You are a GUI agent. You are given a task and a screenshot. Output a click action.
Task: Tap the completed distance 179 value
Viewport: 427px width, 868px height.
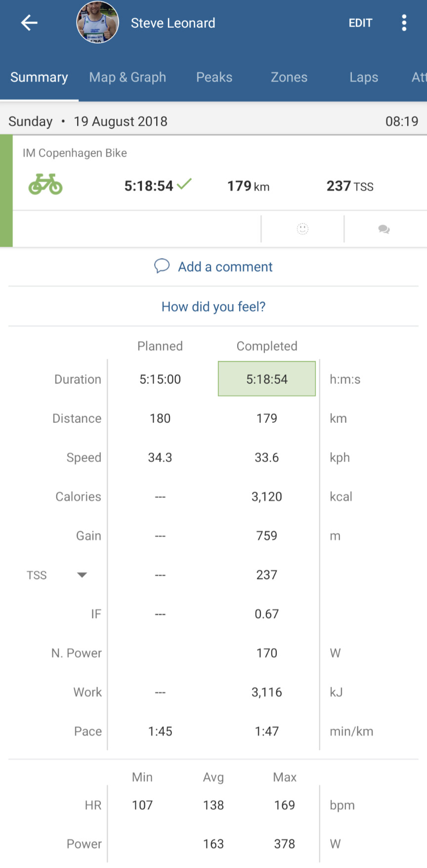click(267, 418)
